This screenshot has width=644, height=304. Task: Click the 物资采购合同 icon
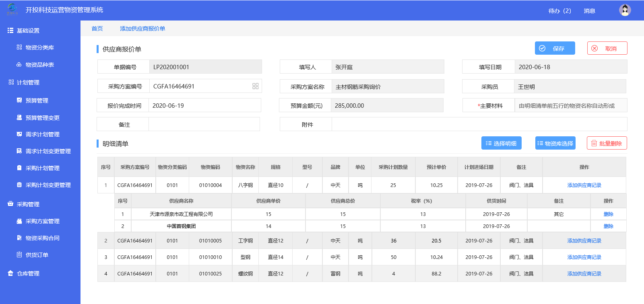[19, 238]
